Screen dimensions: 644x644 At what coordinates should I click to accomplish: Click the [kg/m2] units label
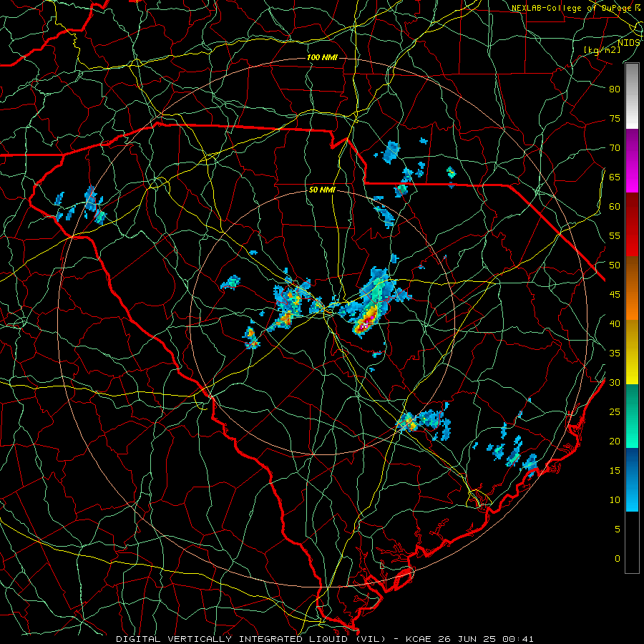[602, 50]
